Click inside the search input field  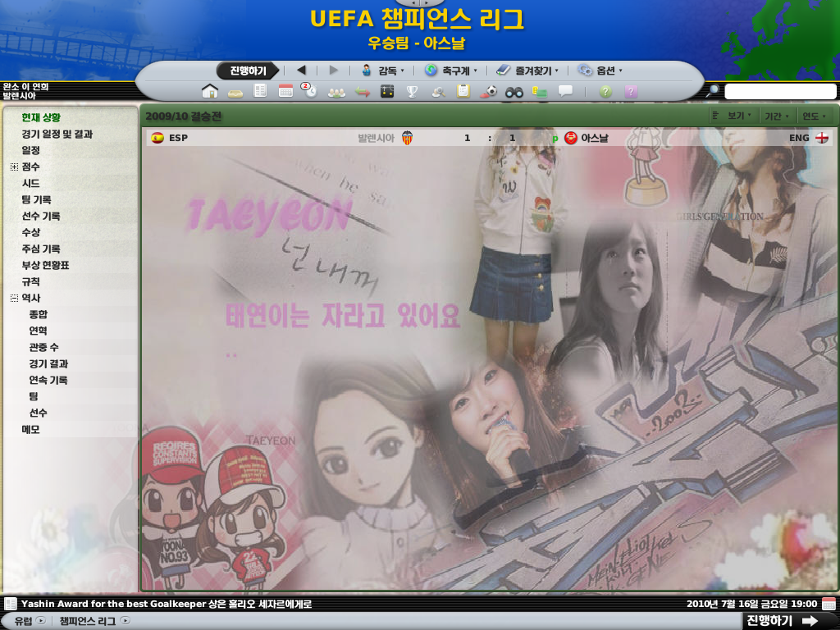[780, 91]
